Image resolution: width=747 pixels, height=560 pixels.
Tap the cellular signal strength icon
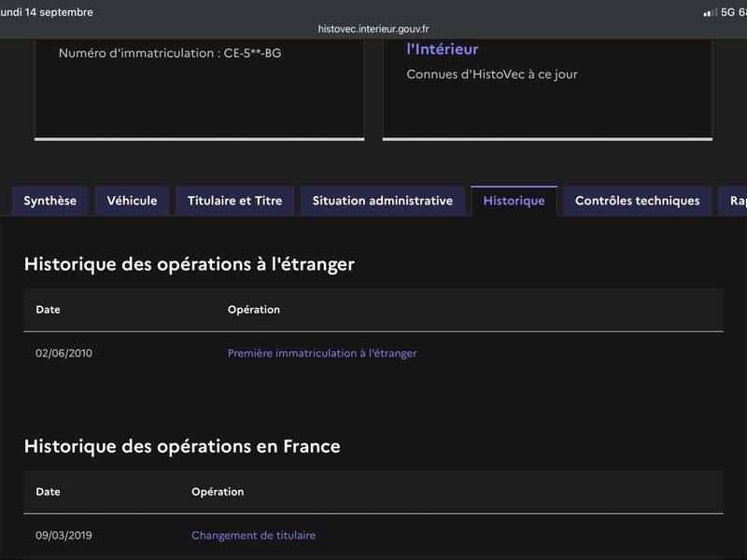[x=711, y=12]
